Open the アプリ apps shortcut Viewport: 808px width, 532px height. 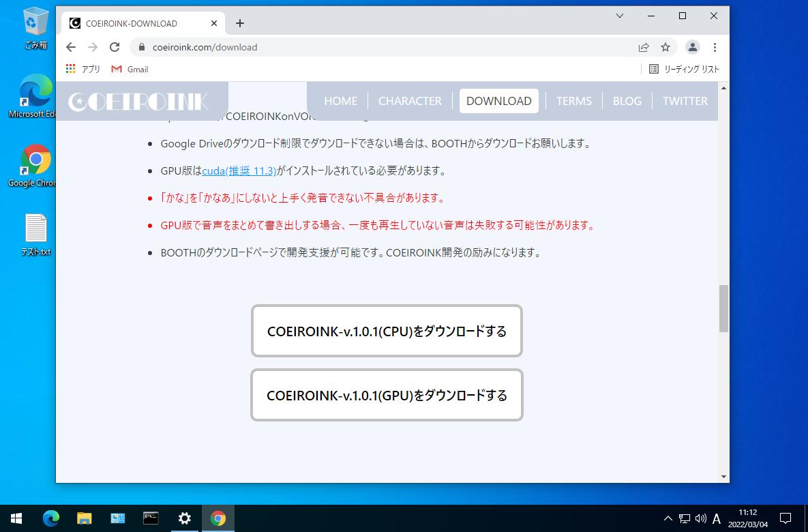tap(83, 69)
